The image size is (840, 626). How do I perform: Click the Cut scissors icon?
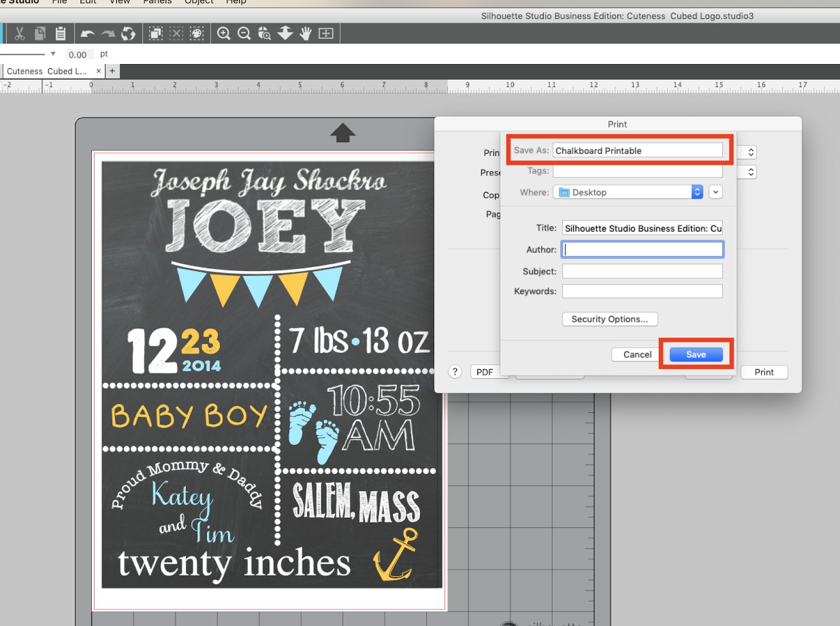(x=19, y=34)
